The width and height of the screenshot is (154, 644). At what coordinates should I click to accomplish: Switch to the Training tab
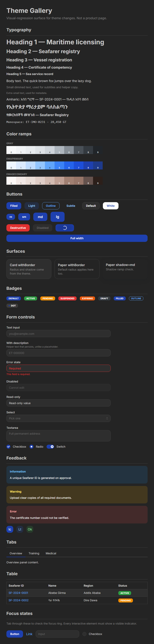click(x=34, y=553)
